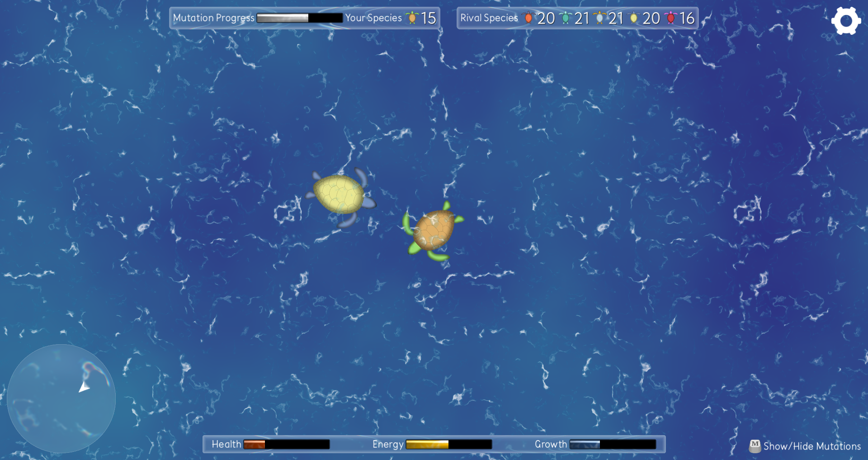Click the Rival Species label

coord(489,18)
